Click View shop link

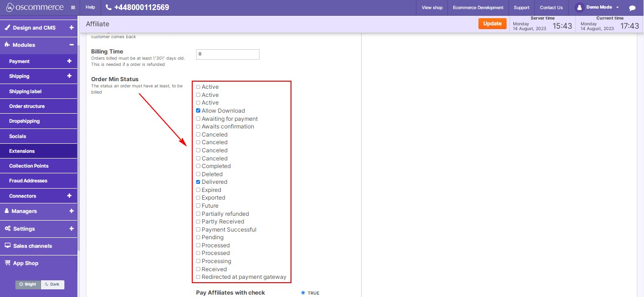432,8
